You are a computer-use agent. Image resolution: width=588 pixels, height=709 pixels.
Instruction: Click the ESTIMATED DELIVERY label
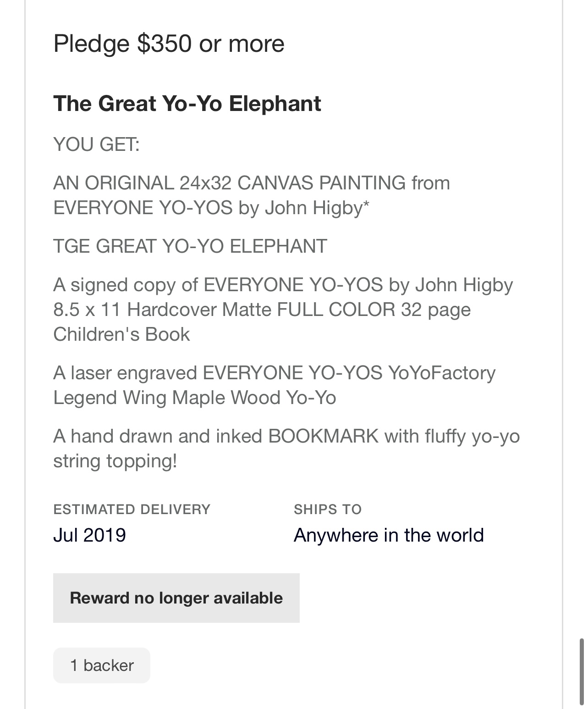[132, 510]
